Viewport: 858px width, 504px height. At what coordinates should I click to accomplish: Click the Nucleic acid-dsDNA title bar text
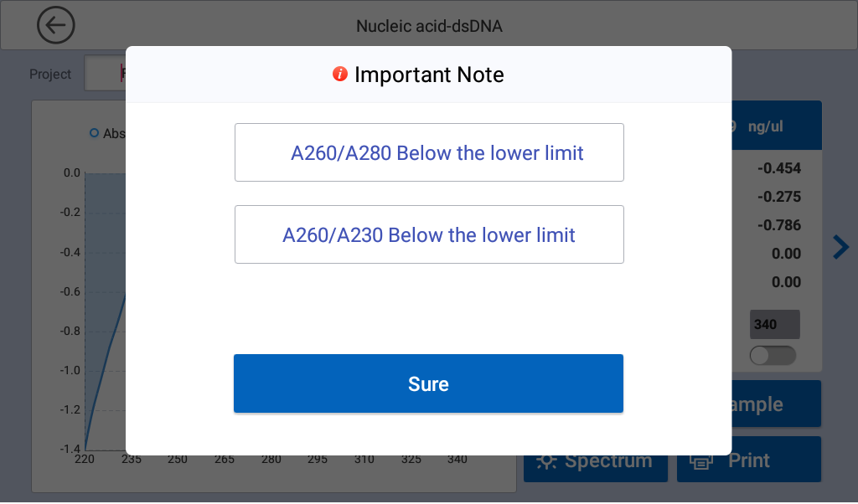[x=429, y=26]
